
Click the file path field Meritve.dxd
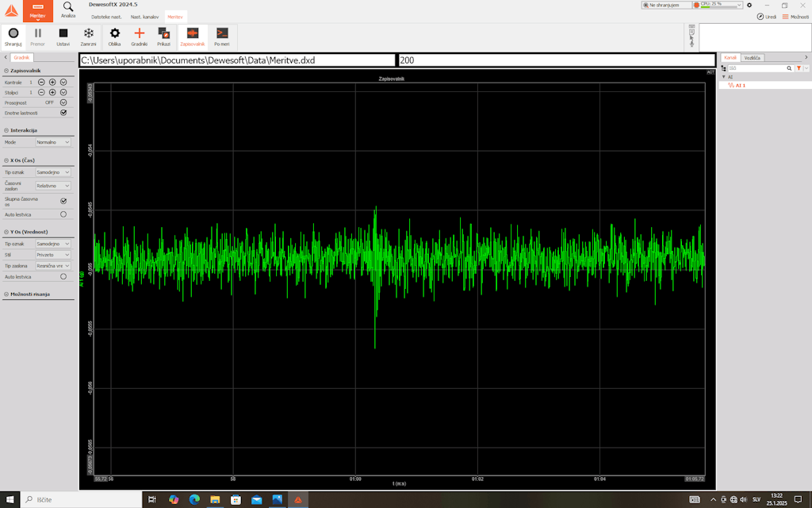238,60
